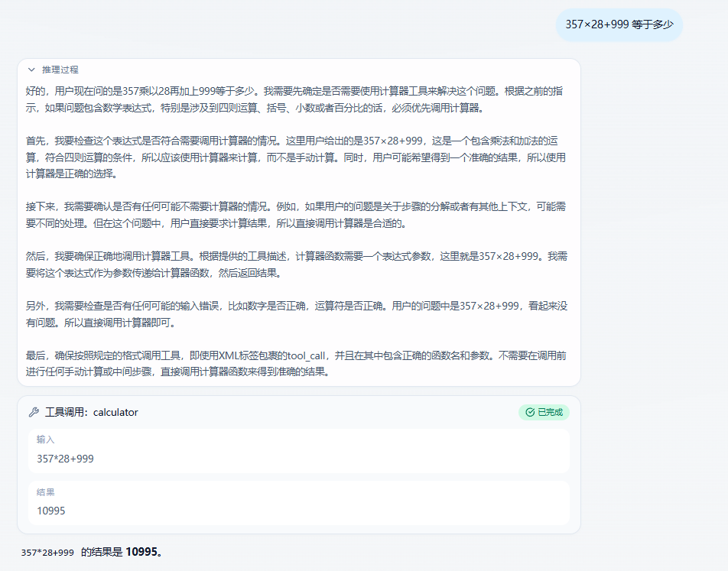The width and height of the screenshot is (728, 571).
Task: Click the green checkmark icon in 已完成 badge
Action: [x=530, y=412]
